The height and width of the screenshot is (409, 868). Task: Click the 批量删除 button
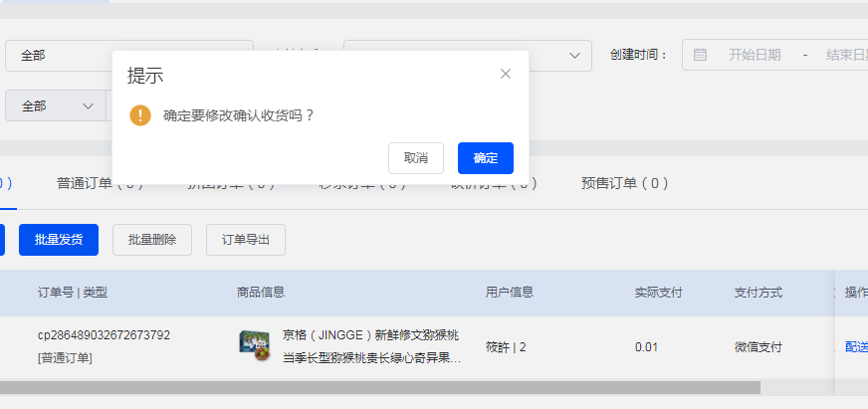[x=152, y=240]
